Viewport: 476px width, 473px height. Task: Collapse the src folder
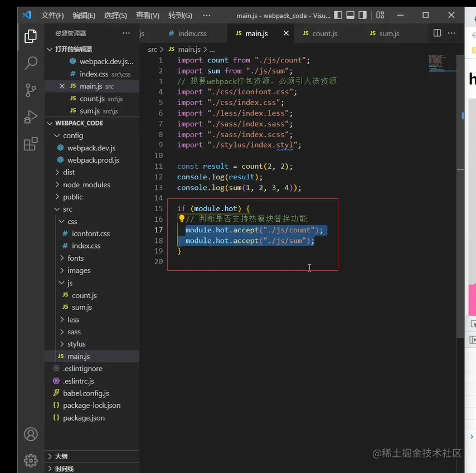tap(91, 209)
